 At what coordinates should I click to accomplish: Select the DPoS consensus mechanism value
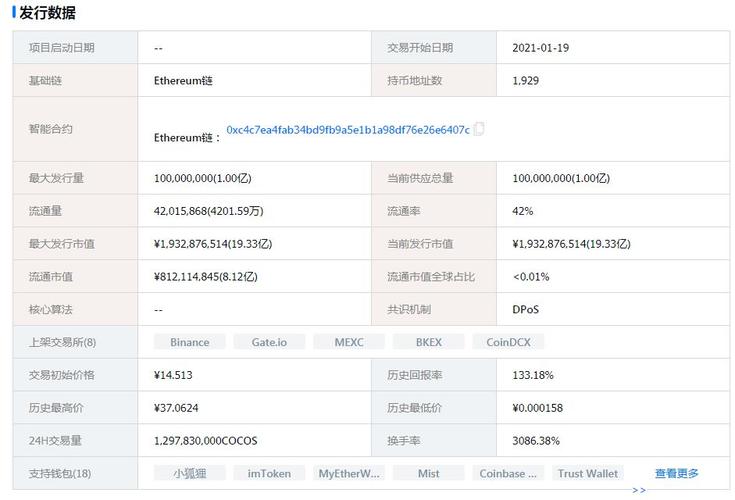coord(526,309)
